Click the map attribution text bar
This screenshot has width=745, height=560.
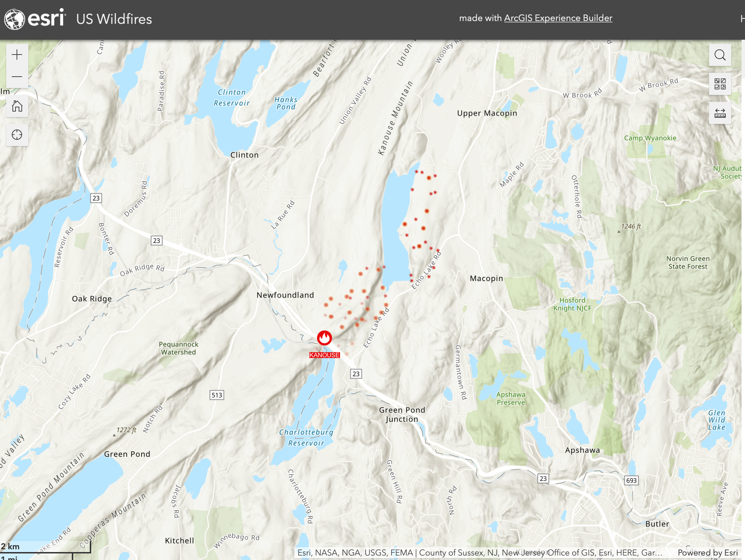(x=480, y=553)
